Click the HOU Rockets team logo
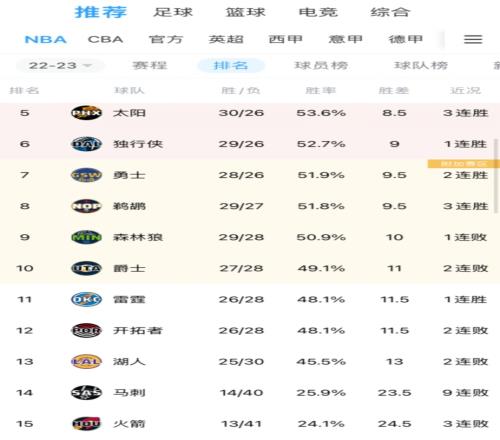Image resolution: width=500 pixels, height=440 pixels. pyautogui.click(x=86, y=424)
